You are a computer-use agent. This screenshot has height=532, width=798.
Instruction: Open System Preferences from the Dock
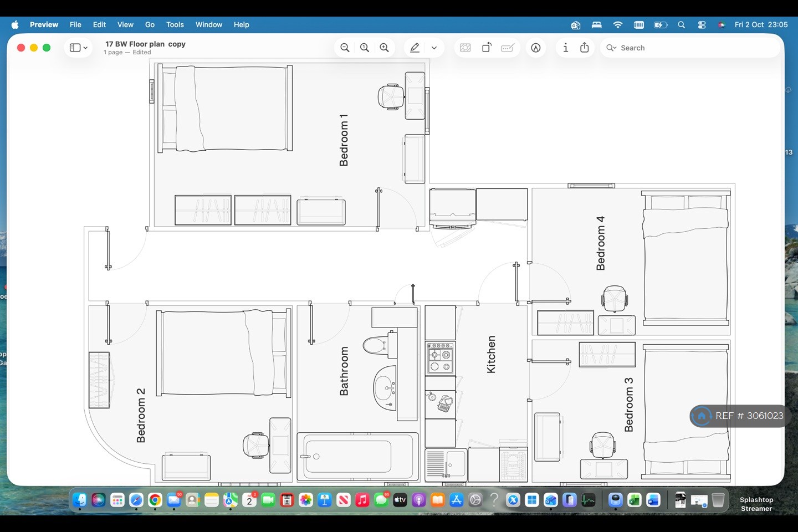pyautogui.click(x=475, y=500)
